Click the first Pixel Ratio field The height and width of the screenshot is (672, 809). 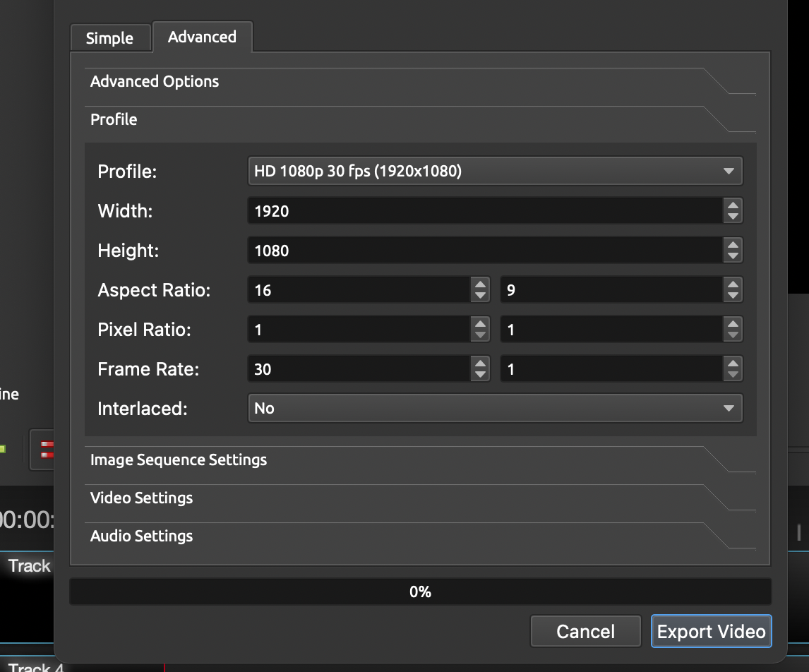tap(359, 330)
